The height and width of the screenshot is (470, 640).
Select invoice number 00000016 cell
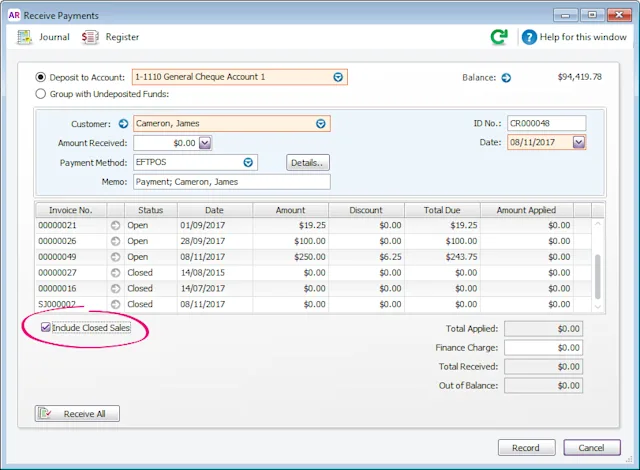click(71, 288)
